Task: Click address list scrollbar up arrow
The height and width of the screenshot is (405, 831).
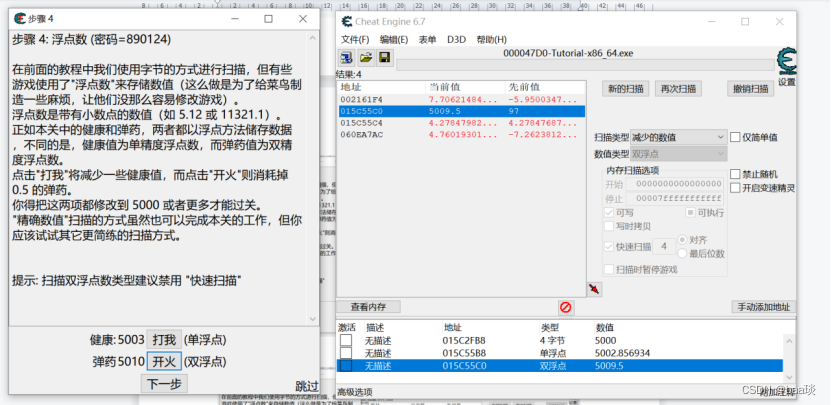Action: [x=790, y=341]
